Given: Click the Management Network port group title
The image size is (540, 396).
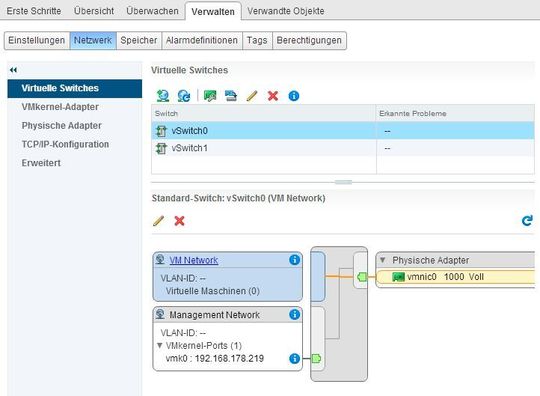Looking at the screenshot, I should pyautogui.click(x=214, y=315).
